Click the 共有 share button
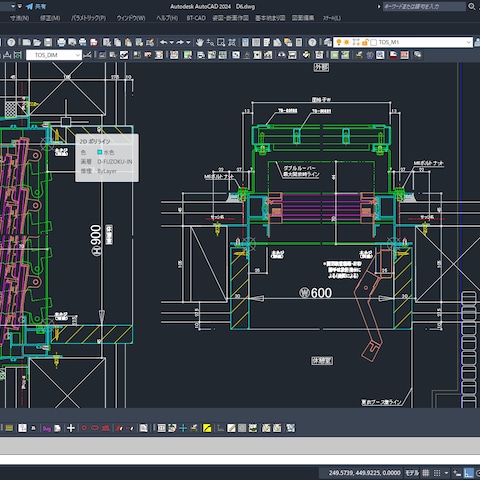 37,6
